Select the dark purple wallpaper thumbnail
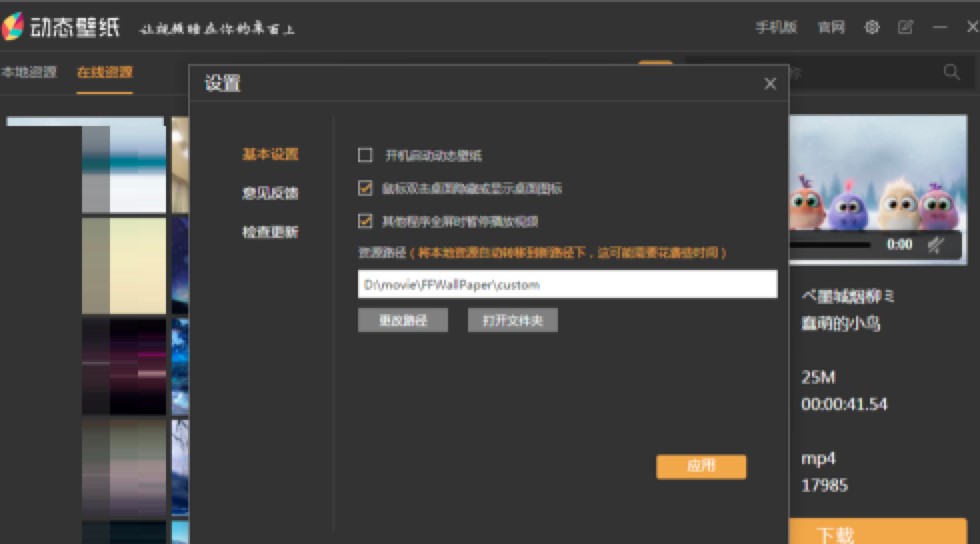 pyautogui.click(x=124, y=366)
